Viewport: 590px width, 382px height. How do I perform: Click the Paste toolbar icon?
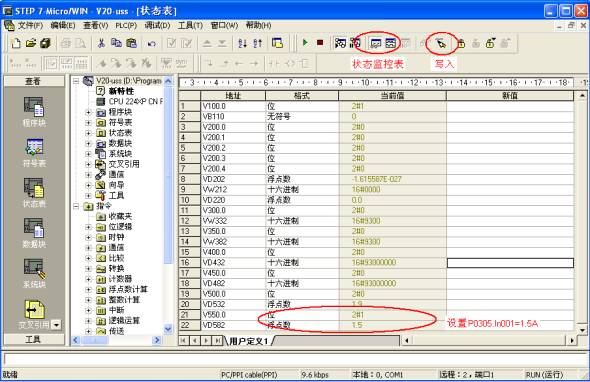pos(131,43)
